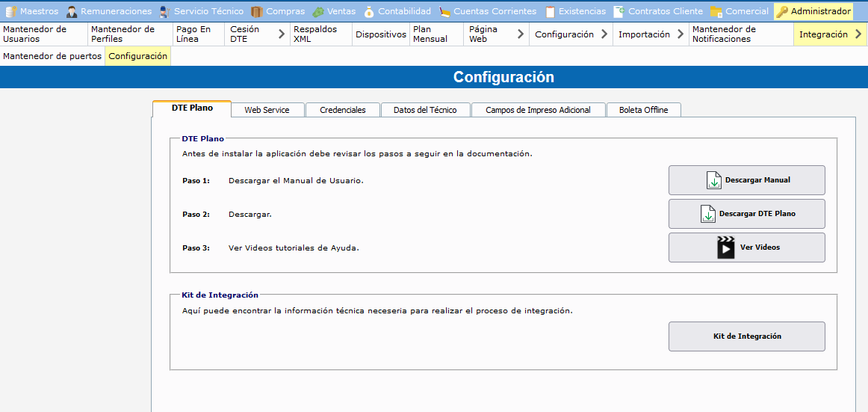
Task: Click the Servicio Técnico technician icon
Action: click(x=165, y=11)
